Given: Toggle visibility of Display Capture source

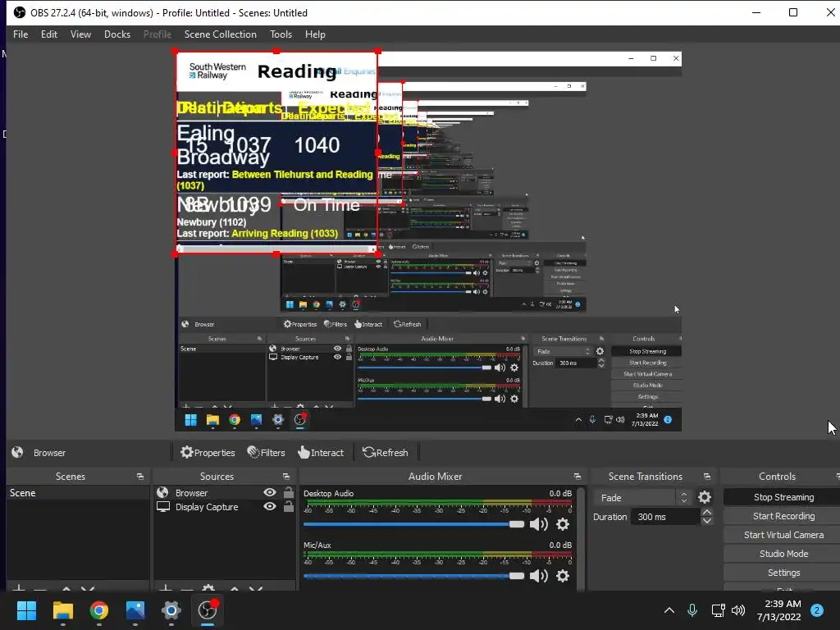Looking at the screenshot, I should click(x=270, y=506).
